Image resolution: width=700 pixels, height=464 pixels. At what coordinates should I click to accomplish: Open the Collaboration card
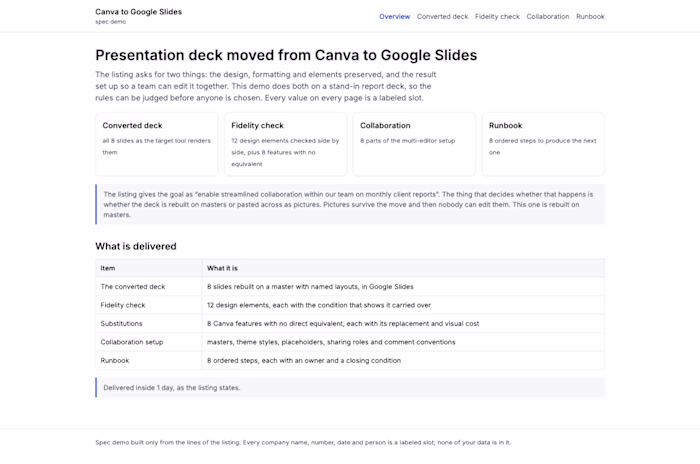point(414,144)
